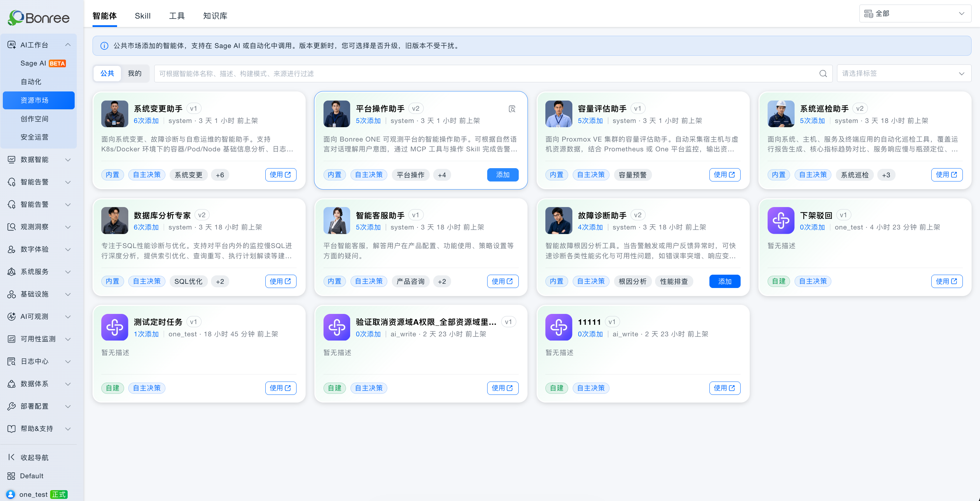980x501 pixels.
Task: Select 资源市场 in the sidebar
Action: click(39, 100)
